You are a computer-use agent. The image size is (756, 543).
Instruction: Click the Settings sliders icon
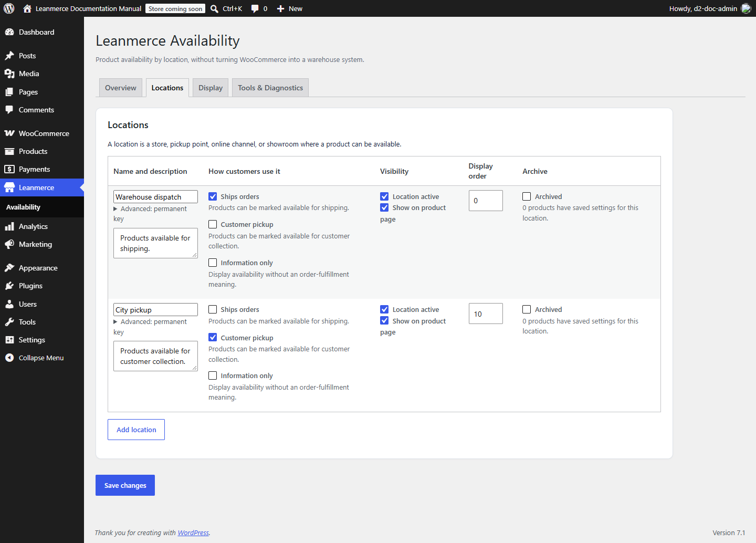coord(9,340)
